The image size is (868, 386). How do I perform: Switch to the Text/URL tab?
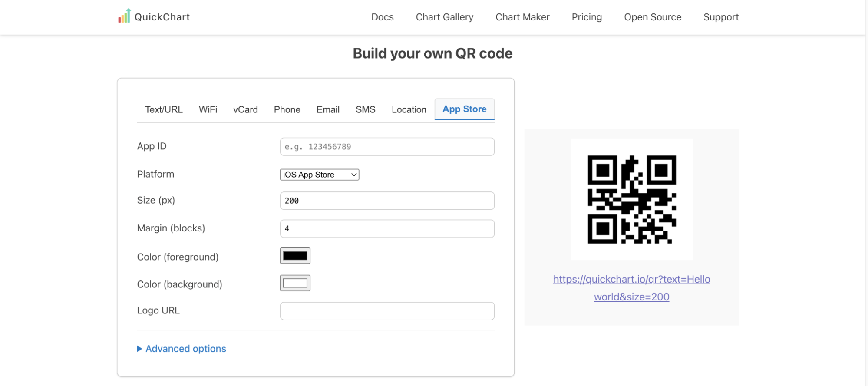164,109
